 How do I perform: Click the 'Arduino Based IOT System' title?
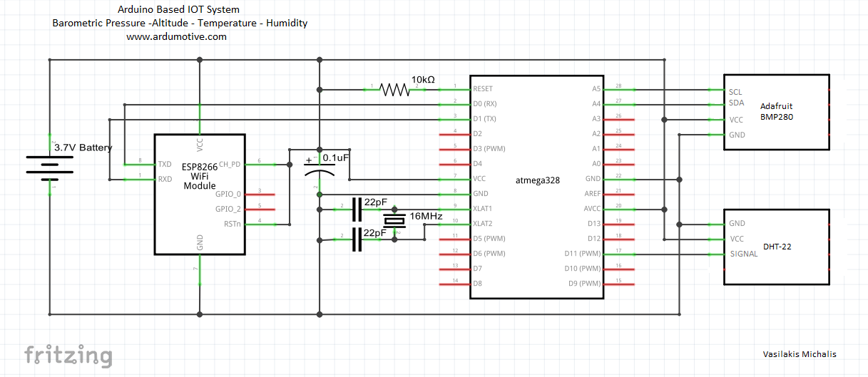point(178,10)
